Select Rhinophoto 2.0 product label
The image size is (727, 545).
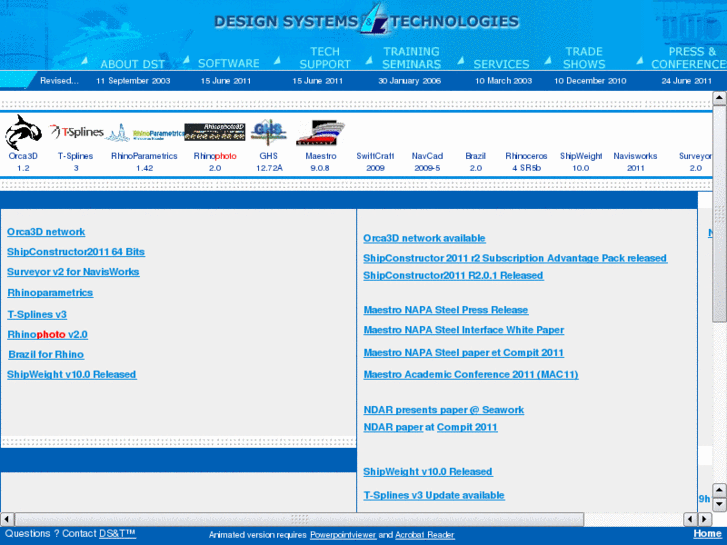coord(215,162)
